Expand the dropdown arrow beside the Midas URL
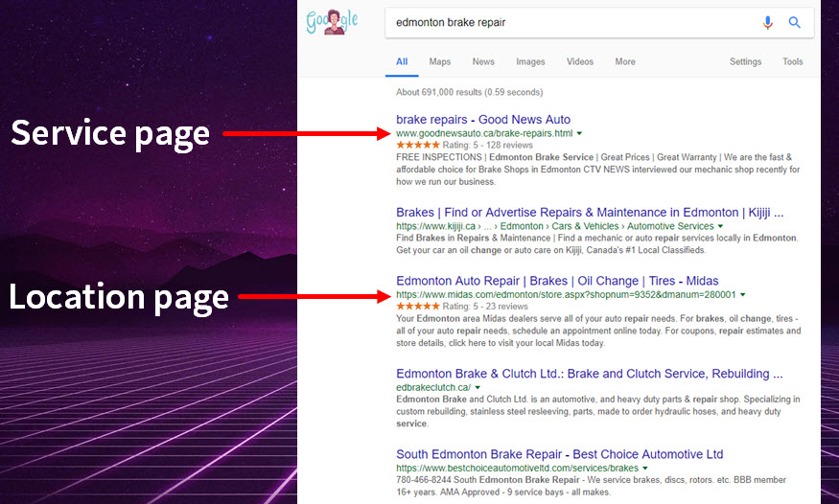 [x=743, y=295]
